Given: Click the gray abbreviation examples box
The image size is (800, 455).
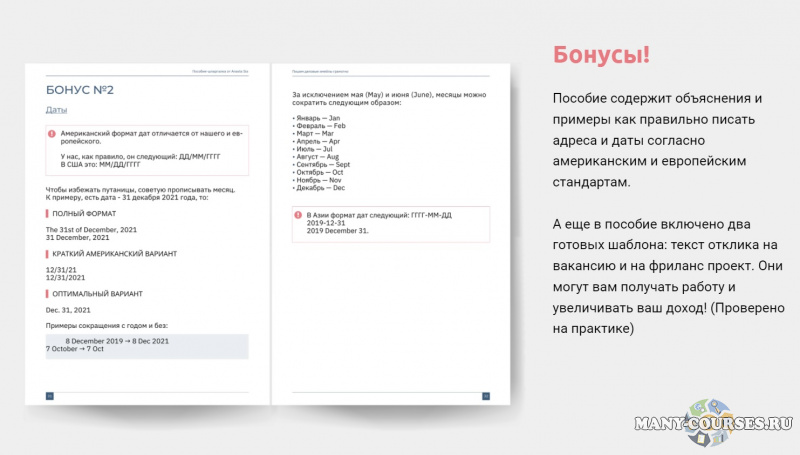Looking at the screenshot, I should (x=147, y=345).
